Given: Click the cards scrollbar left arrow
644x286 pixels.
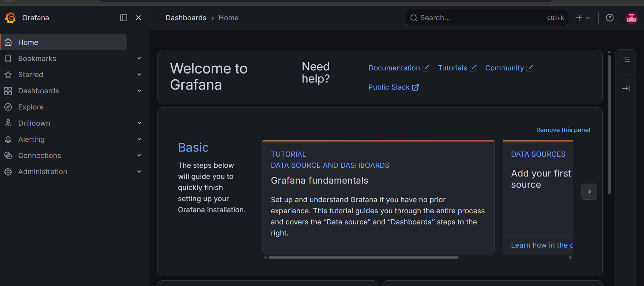Looking at the screenshot, I should (265, 257).
